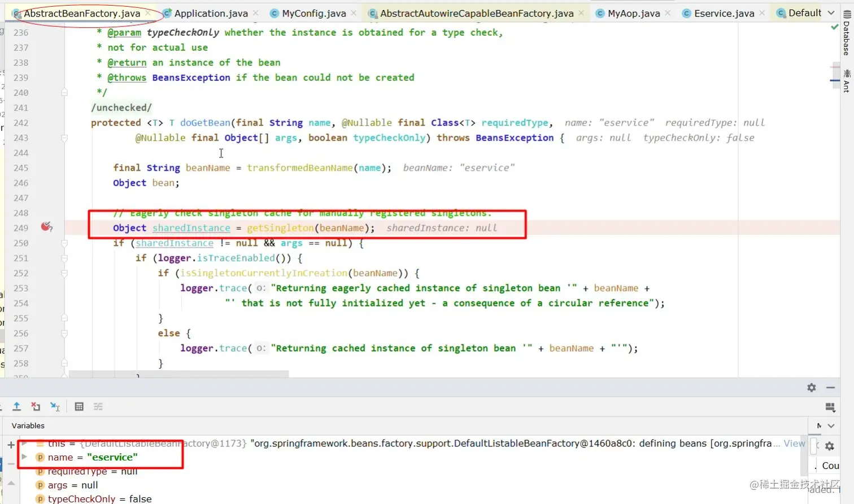
Task: Click the getSingleton method call
Action: pyautogui.click(x=280, y=228)
